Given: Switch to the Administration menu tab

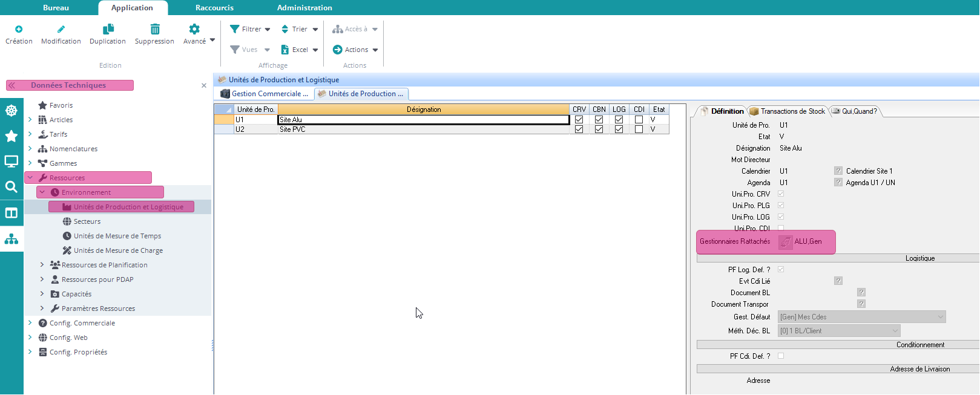Looking at the screenshot, I should (x=304, y=8).
